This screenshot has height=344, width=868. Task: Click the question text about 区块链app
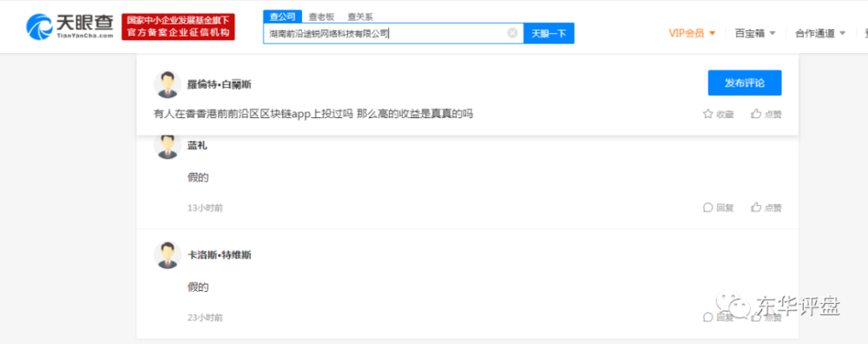(313, 114)
